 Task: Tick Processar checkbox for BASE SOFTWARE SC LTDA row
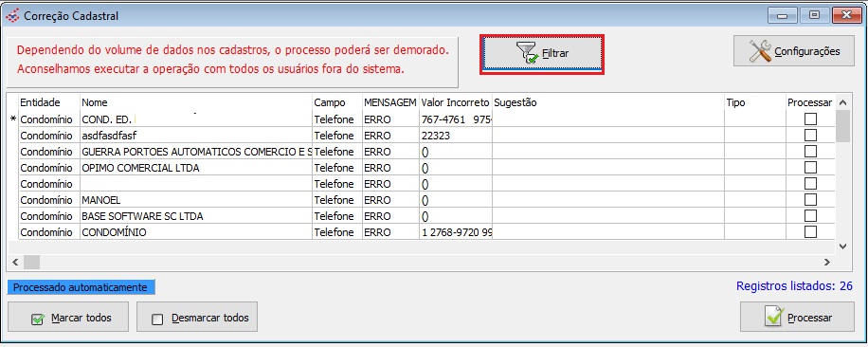[810, 215]
